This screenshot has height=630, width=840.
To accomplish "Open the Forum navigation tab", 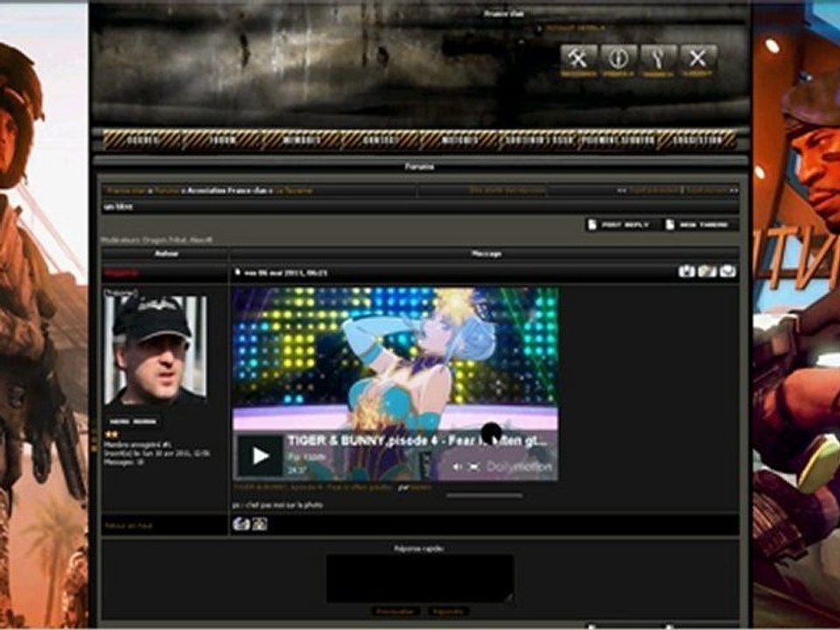I will (x=221, y=140).
